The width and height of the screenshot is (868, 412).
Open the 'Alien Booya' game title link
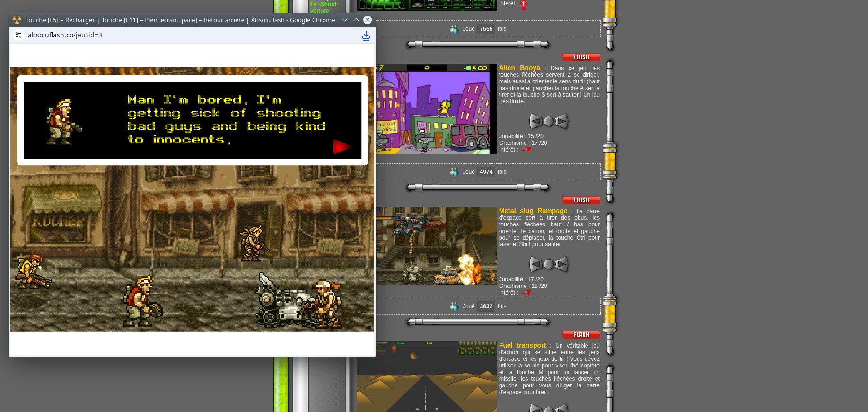coord(519,68)
